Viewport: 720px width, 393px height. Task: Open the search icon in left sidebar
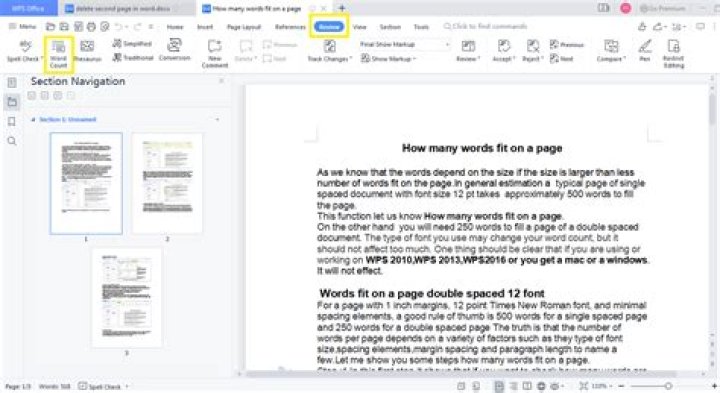(x=12, y=141)
